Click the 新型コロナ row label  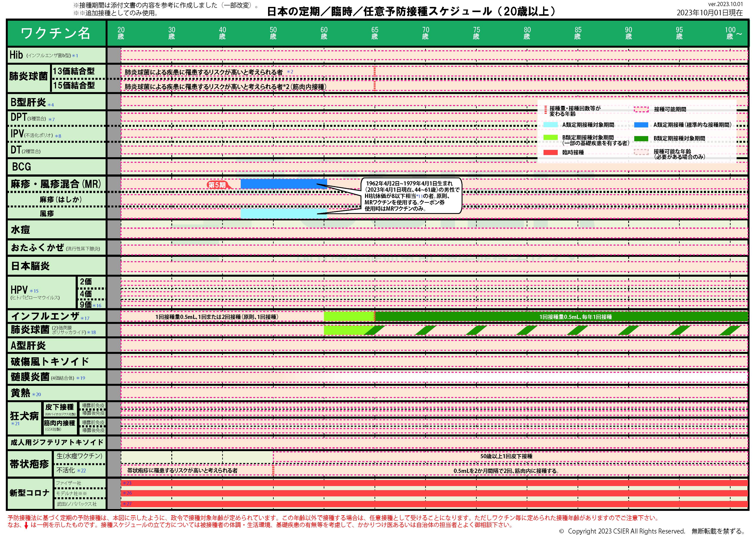point(30,493)
